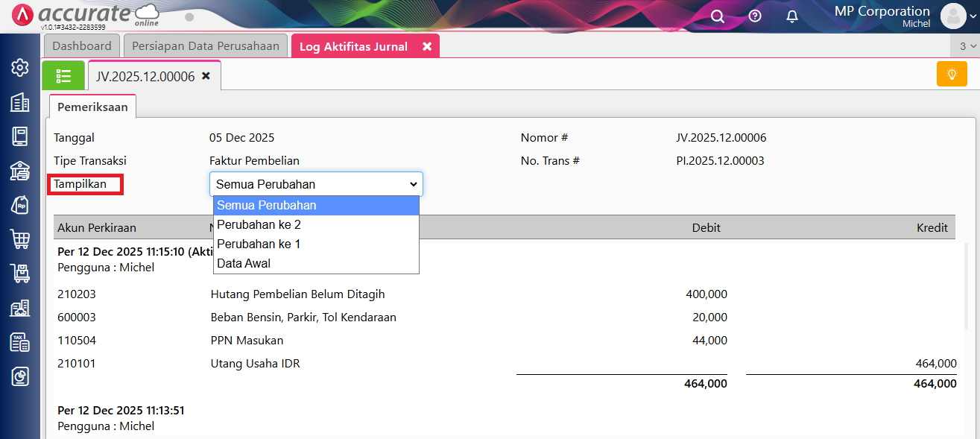Image resolution: width=980 pixels, height=439 pixels.
Task: Open the help question mark icon
Action: [x=755, y=16]
